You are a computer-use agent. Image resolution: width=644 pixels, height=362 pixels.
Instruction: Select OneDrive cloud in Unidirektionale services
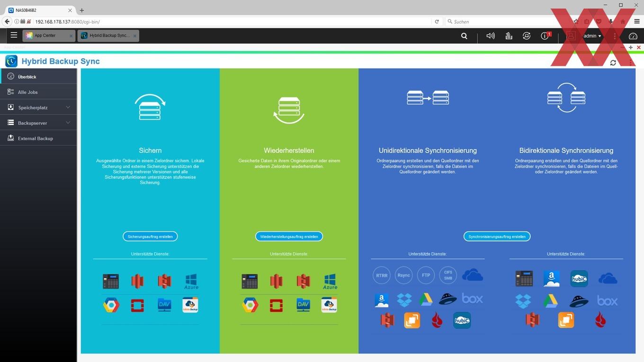pyautogui.click(x=473, y=275)
